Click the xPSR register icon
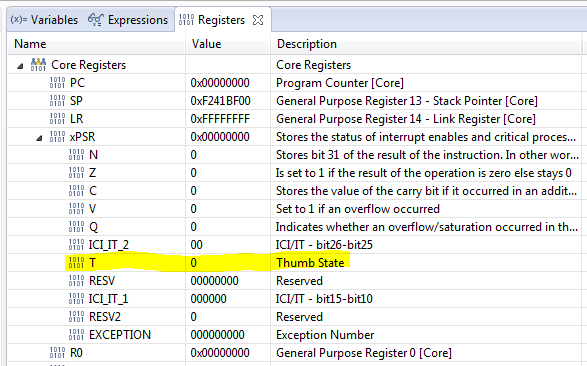The width and height of the screenshot is (587, 366). point(57,137)
